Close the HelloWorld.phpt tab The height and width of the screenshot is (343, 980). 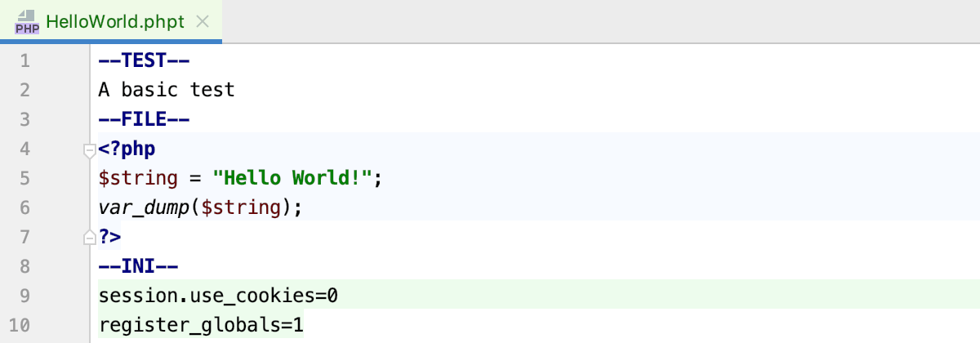click(203, 22)
